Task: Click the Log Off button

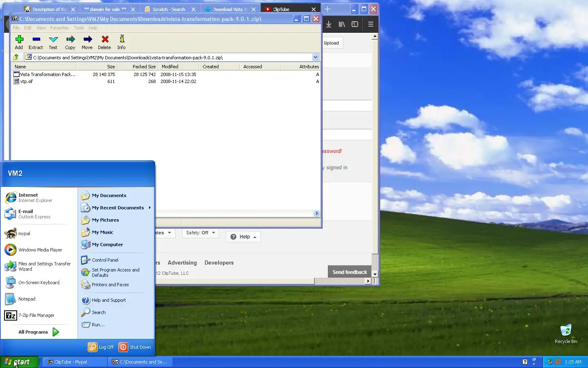Action: click(101, 347)
